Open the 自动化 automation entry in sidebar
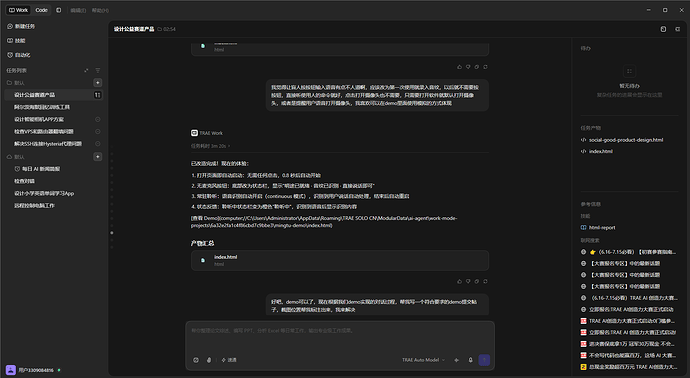This screenshot has width=690, height=378. [x=18, y=55]
